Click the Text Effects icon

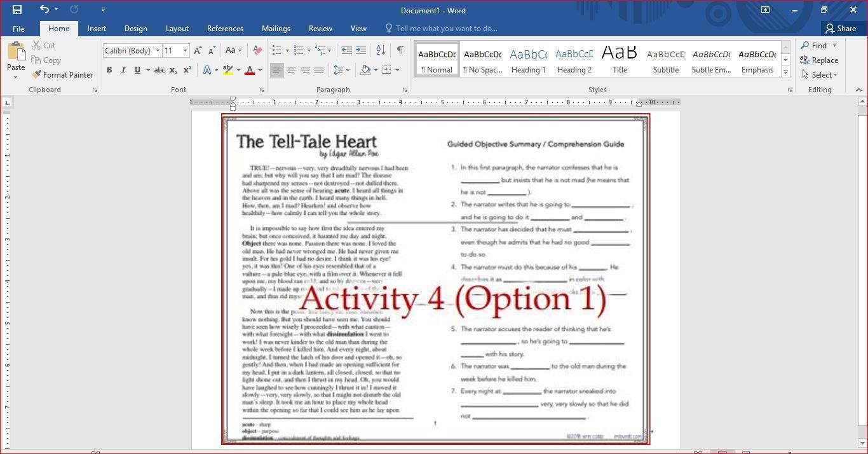click(x=207, y=70)
